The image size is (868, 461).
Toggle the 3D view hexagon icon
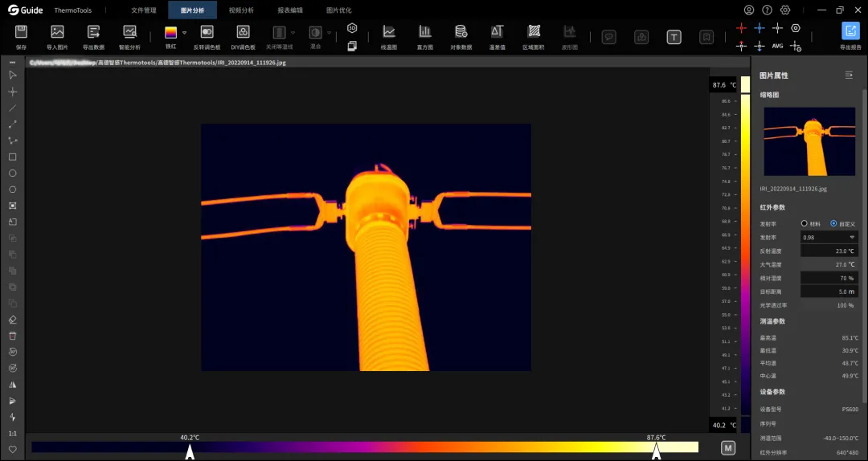click(x=352, y=27)
